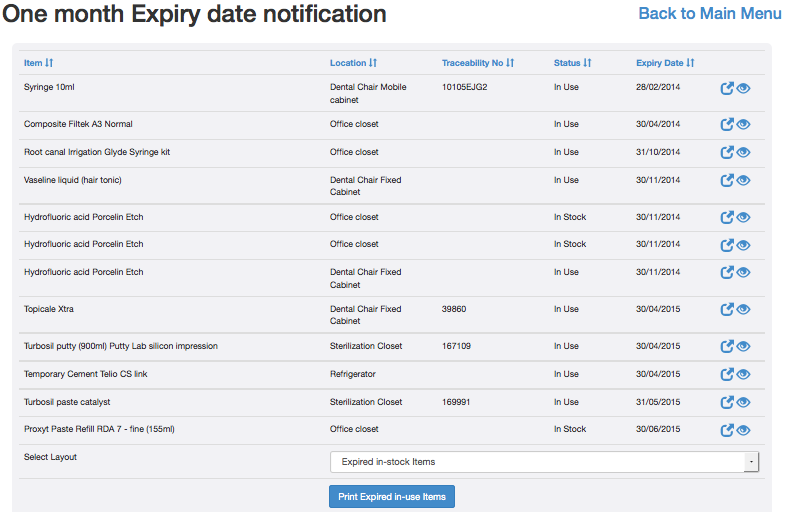
Task: Click eye icon for Syringe 10ml row
Action: click(743, 88)
